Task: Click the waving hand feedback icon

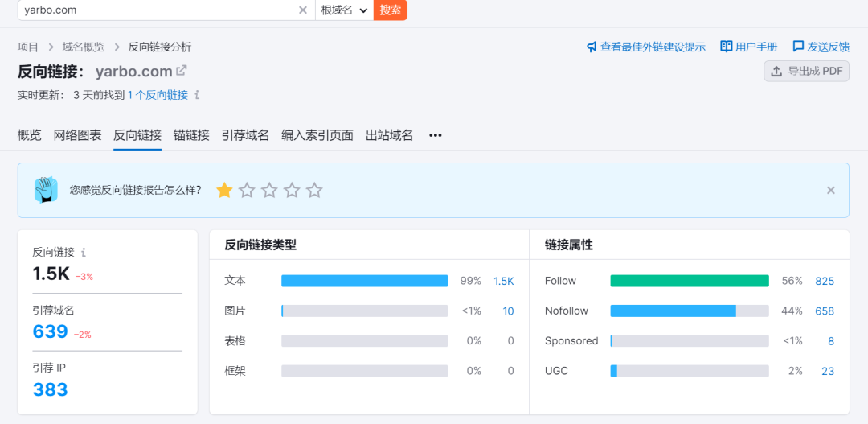Action: [x=46, y=190]
